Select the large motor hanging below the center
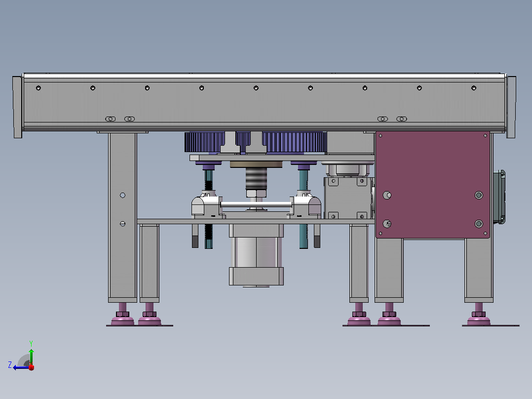The width and height of the screenshot is (532, 399). [x=257, y=255]
